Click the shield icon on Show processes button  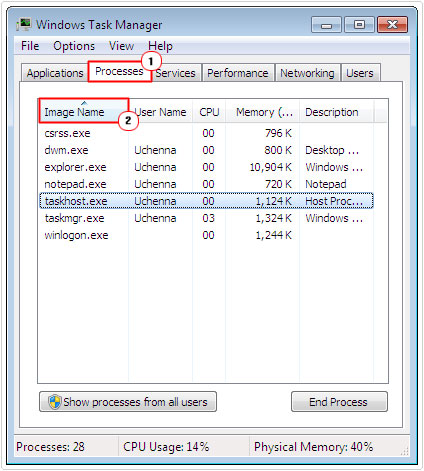(x=54, y=402)
